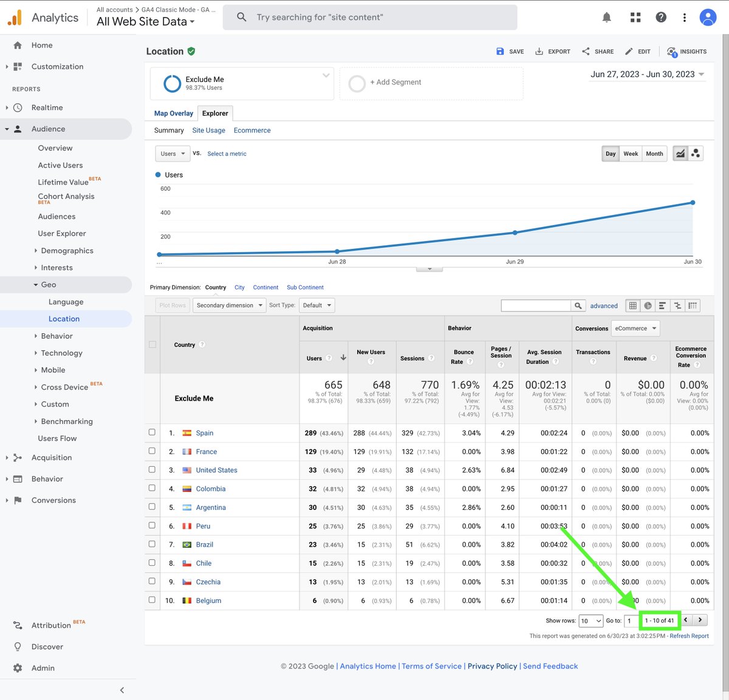Collapse the sidebar with the arrow
729x700 pixels.
pyautogui.click(x=122, y=690)
